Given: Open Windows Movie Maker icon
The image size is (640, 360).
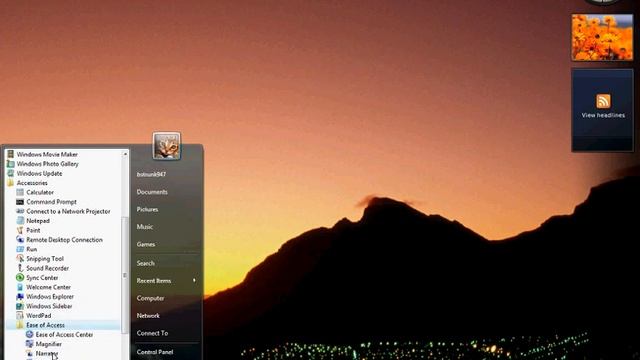Looking at the screenshot, I should click(x=11, y=154).
